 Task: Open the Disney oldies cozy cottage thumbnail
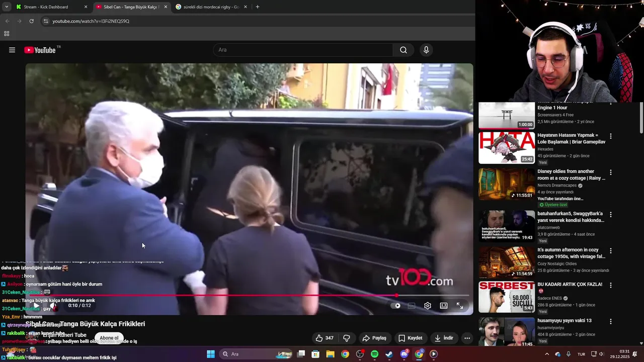coord(507,184)
